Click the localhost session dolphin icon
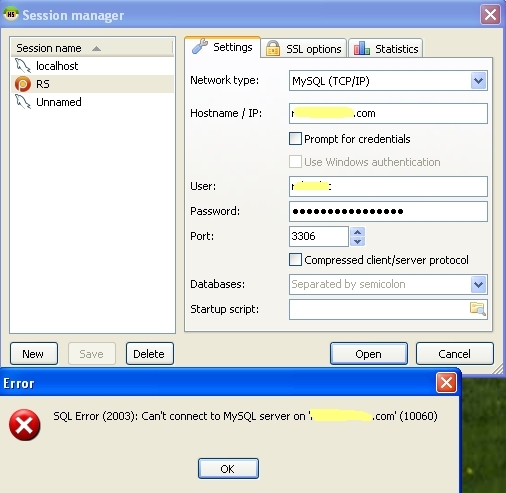 (23, 66)
